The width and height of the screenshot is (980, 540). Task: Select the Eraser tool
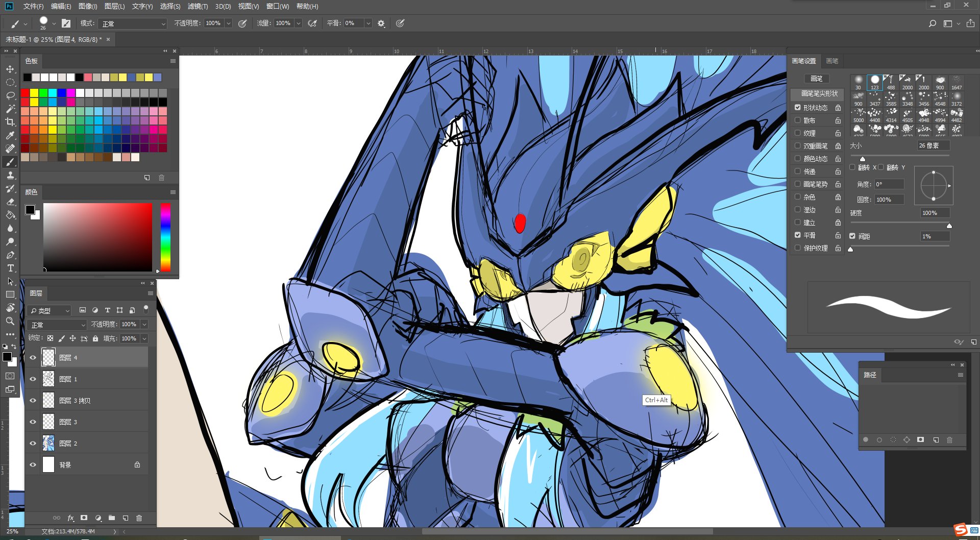click(10, 202)
